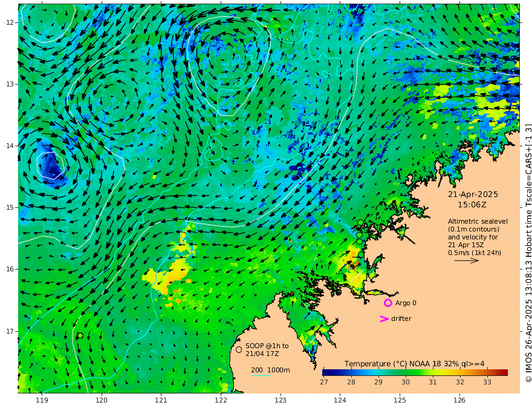Click the magenta drifter arrowhead legend symbol

(384, 319)
